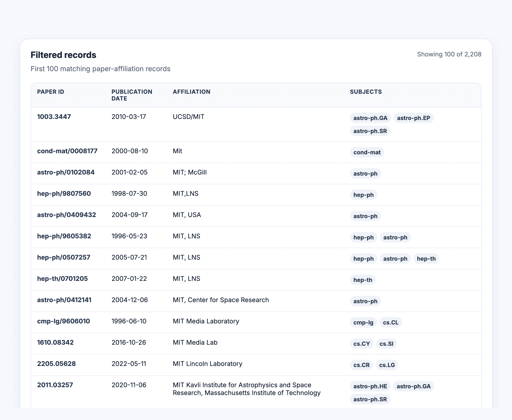512x420 pixels.
Task: Click the astro-ph.HE subject tag
Action: click(370, 386)
